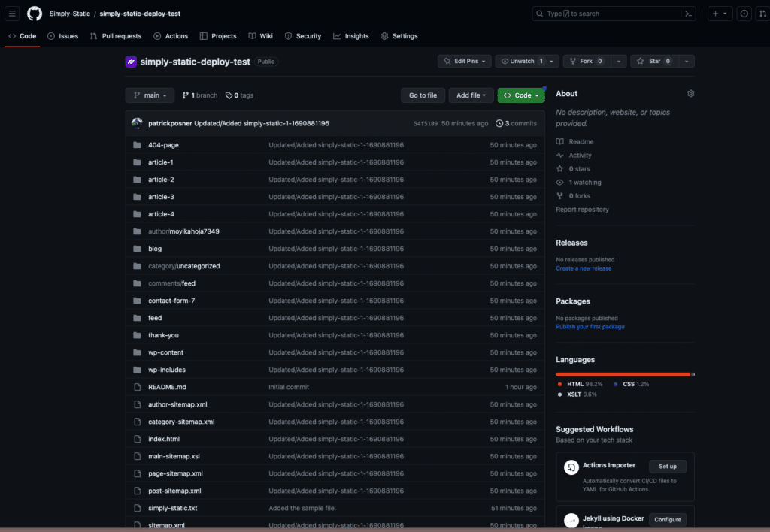Open the blog folder
Screen dimensions: 770x532
click(x=155, y=249)
